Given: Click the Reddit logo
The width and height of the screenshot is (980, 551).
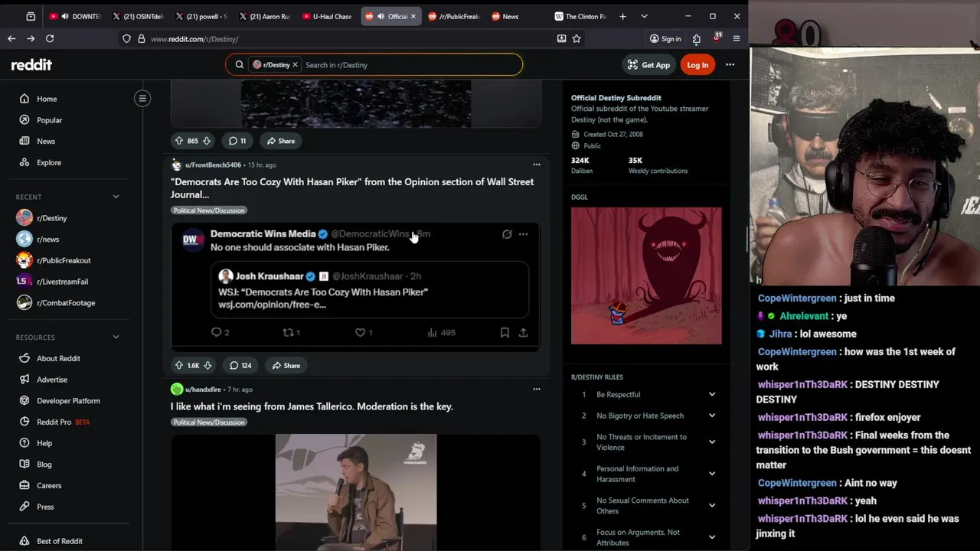Looking at the screenshot, I should click(31, 65).
